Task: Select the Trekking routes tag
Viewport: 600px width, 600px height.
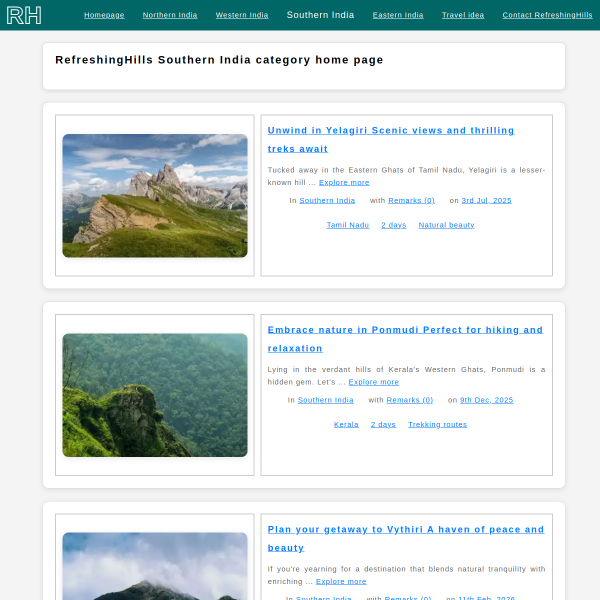Action: (x=437, y=424)
